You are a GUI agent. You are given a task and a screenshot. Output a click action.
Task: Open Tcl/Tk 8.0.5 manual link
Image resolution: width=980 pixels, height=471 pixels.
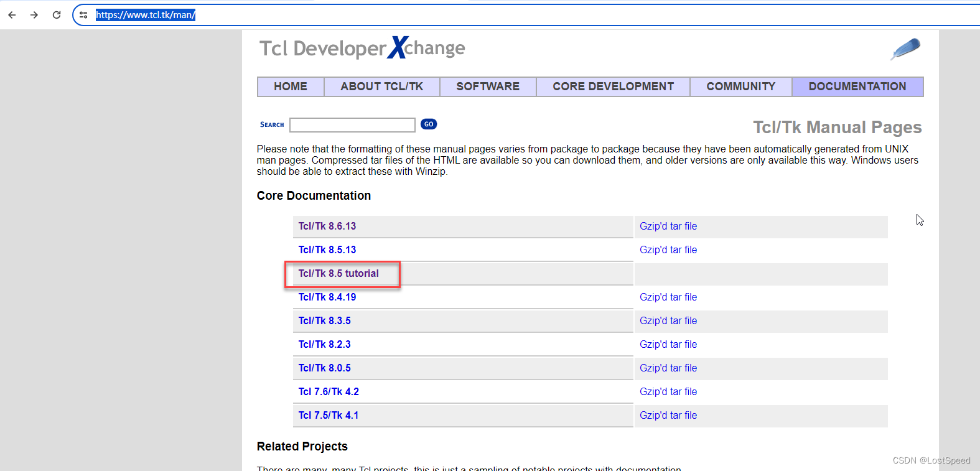[325, 368]
